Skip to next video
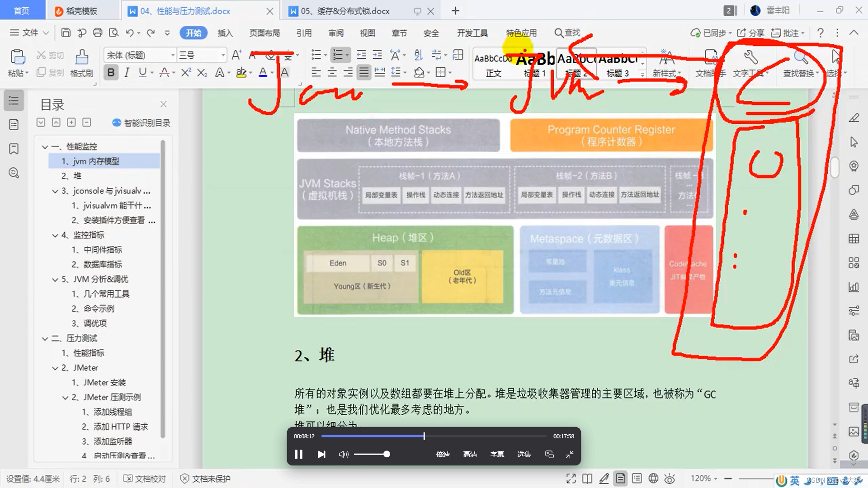Viewport: 868px width, 488px height. [x=321, y=454]
